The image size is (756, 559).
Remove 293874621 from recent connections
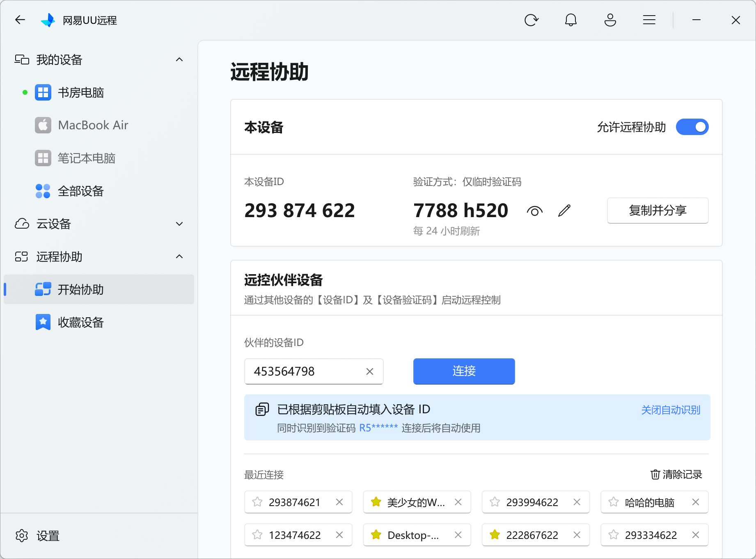point(339,502)
